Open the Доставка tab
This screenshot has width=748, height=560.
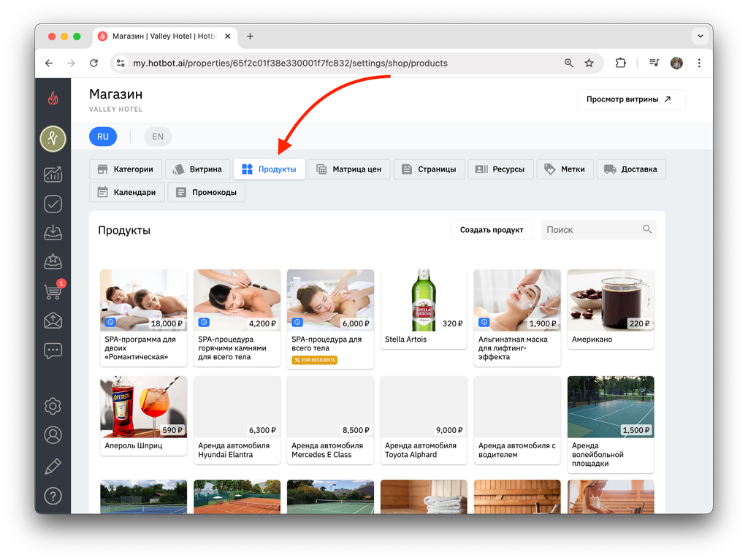pos(631,169)
